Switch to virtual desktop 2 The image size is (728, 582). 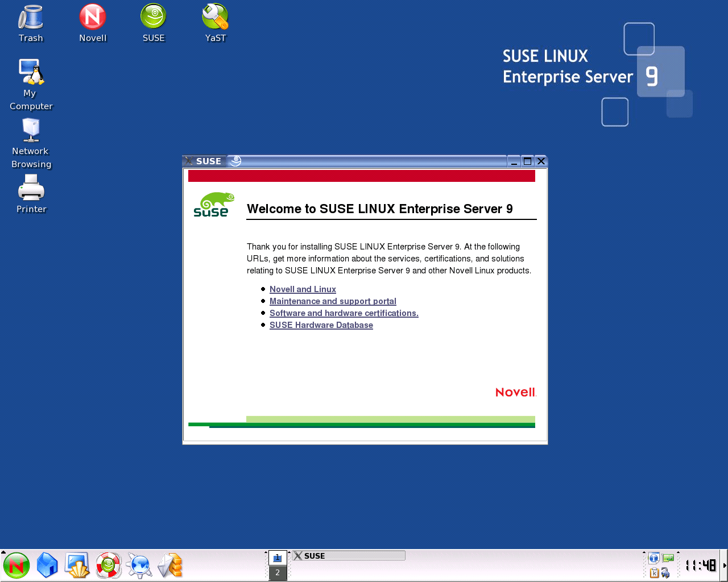[278, 573]
